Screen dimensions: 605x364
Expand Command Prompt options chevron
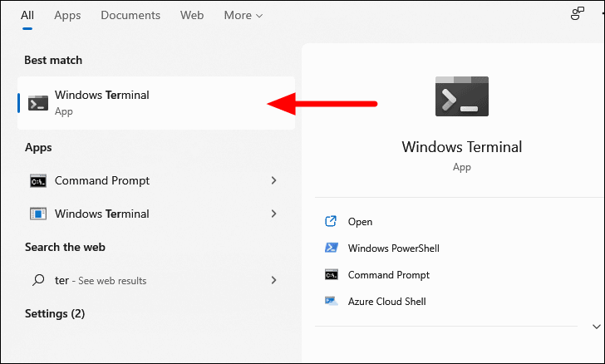pos(273,180)
